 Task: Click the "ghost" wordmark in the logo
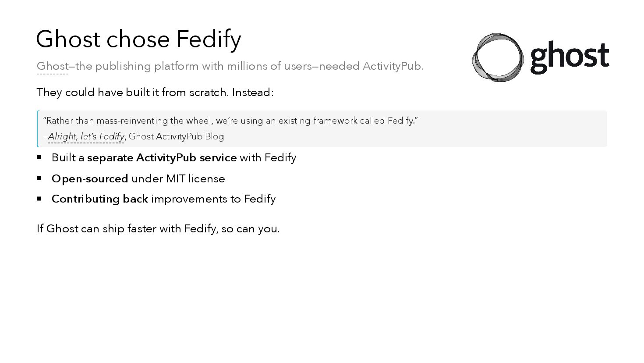click(x=569, y=57)
